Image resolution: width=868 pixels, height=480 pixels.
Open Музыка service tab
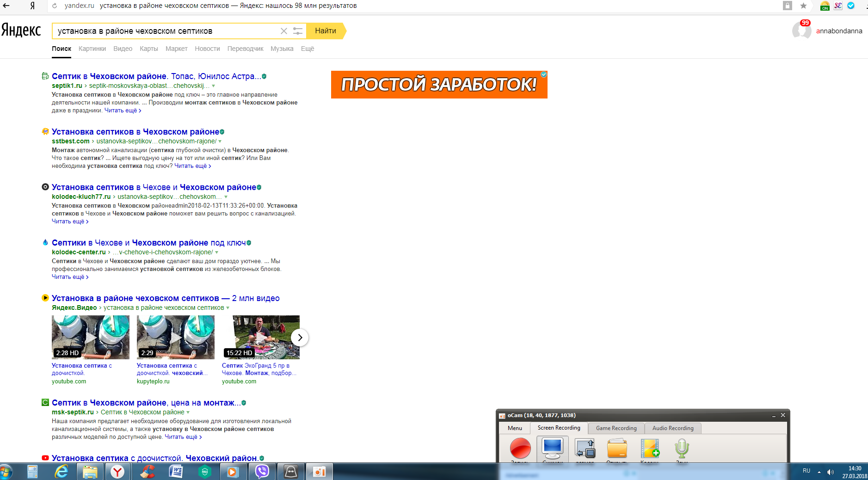click(282, 49)
